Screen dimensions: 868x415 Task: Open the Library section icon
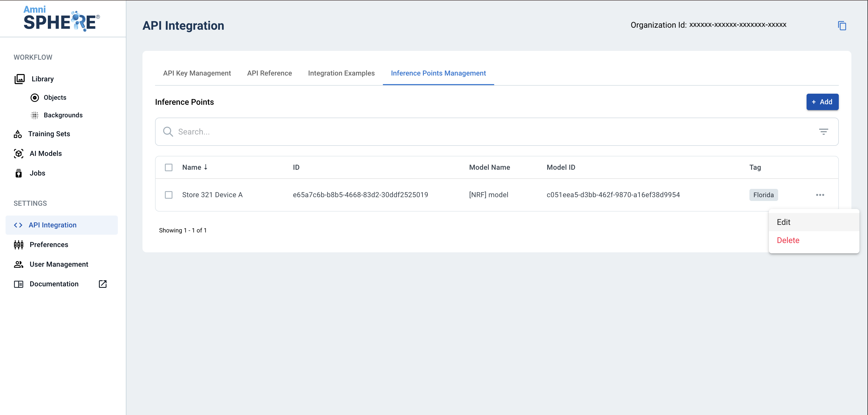(20, 79)
